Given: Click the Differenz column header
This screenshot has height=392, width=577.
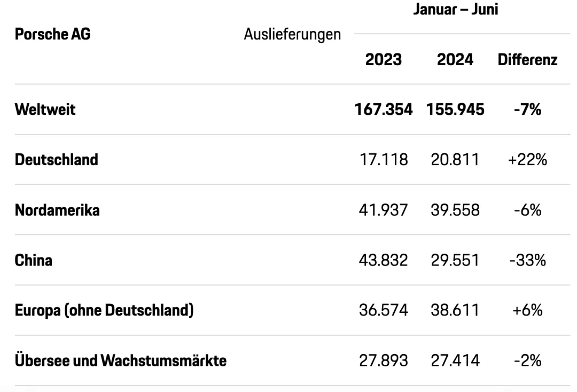Looking at the screenshot, I should click(527, 60).
